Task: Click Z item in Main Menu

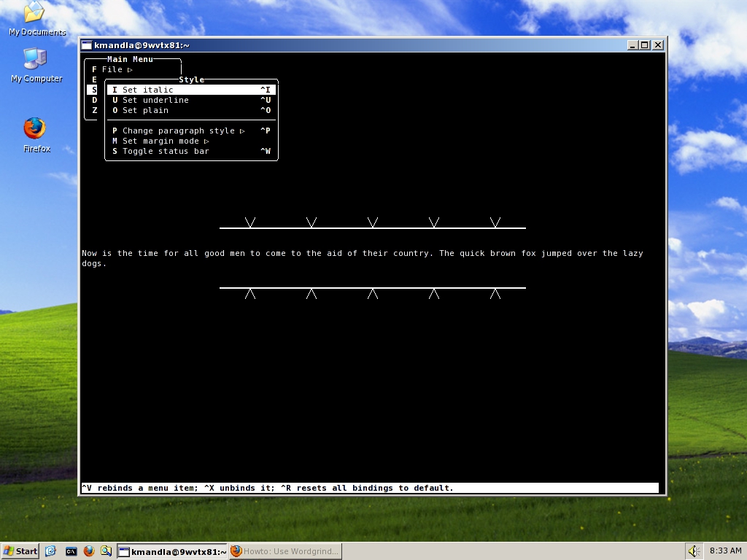Action: coord(94,111)
